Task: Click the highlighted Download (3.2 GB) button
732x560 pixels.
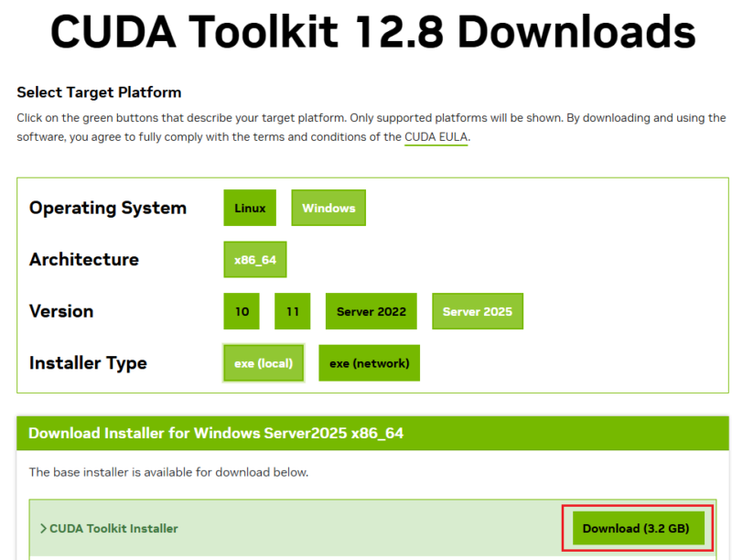Action: click(x=638, y=528)
